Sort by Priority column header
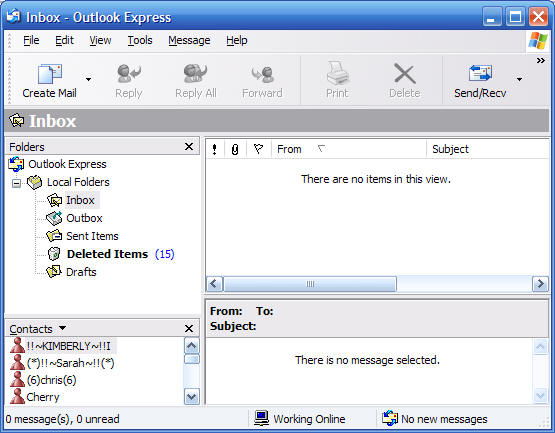 tap(214, 149)
